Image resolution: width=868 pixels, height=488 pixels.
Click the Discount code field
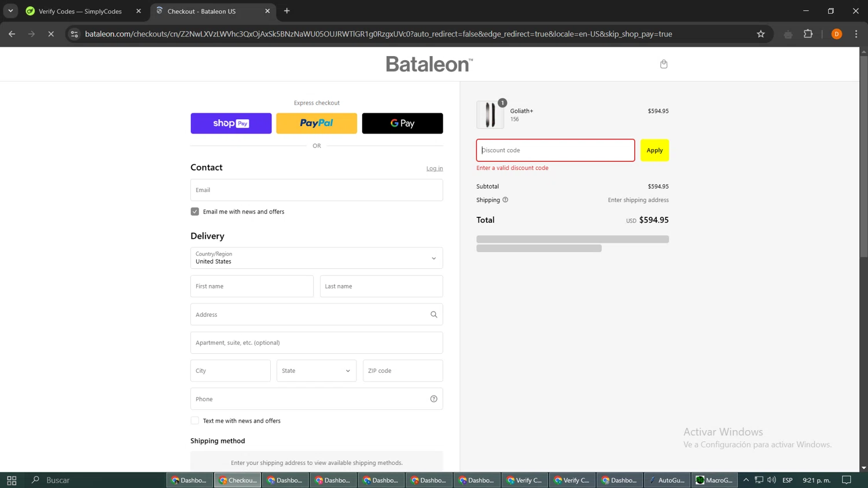coord(556,150)
